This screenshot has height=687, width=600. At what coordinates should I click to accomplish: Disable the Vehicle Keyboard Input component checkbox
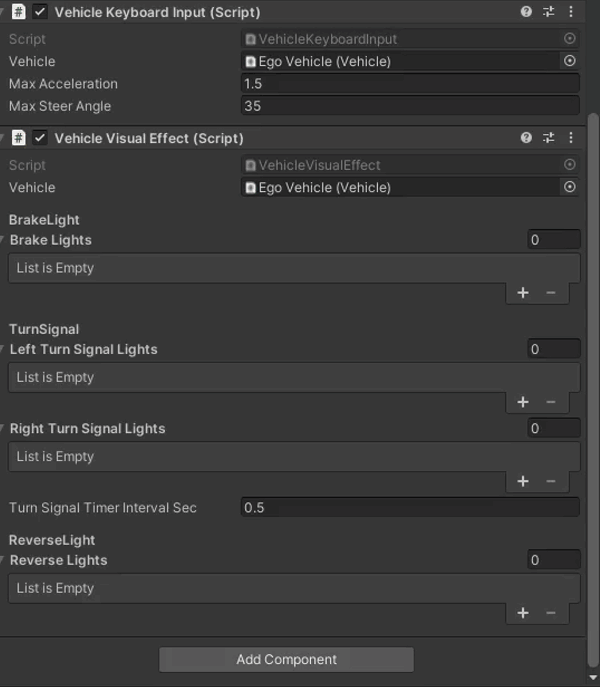[40, 12]
